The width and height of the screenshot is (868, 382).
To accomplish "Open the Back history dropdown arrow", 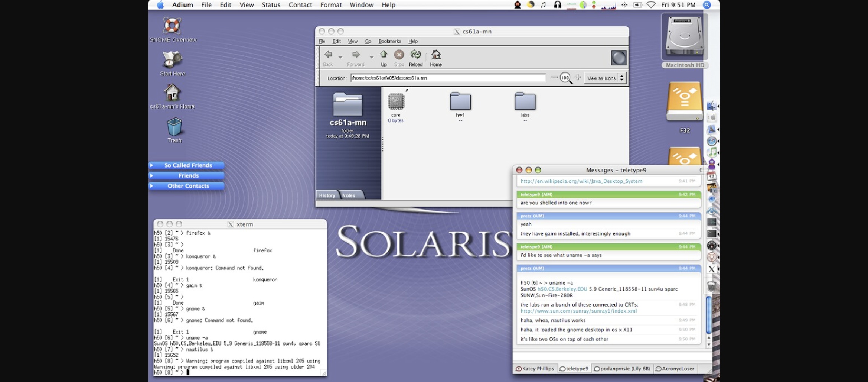I will 340,57.
